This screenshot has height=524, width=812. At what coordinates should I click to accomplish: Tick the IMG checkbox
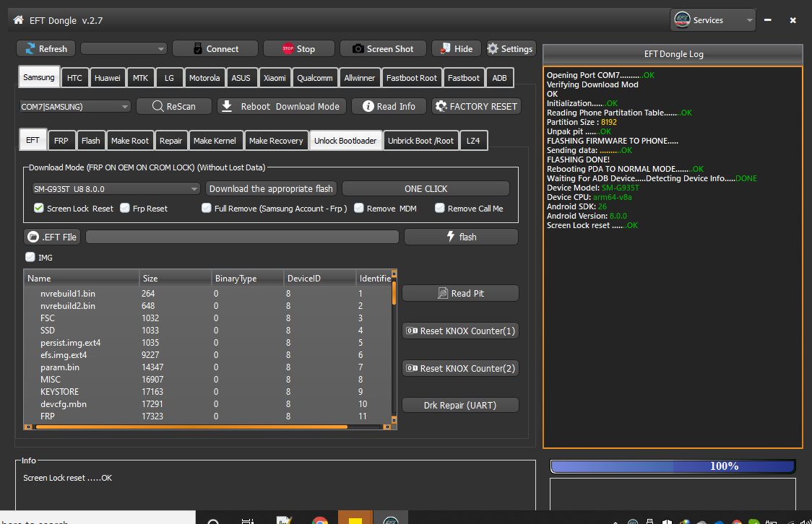[30, 257]
